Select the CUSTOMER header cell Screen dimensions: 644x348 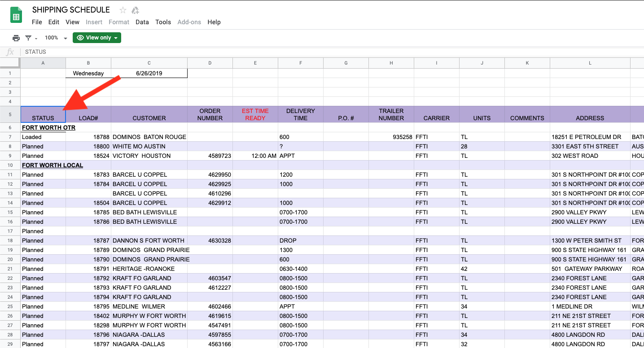pos(149,114)
